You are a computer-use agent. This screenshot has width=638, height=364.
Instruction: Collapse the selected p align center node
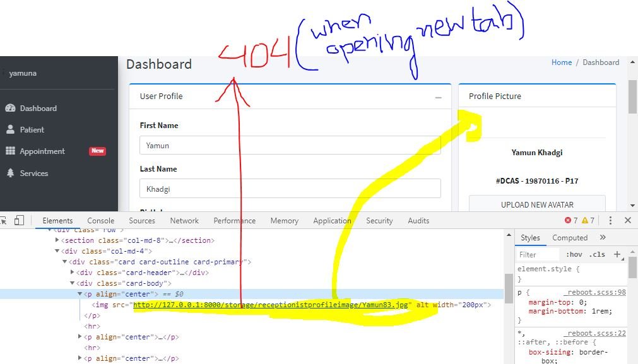click(80, 293)
